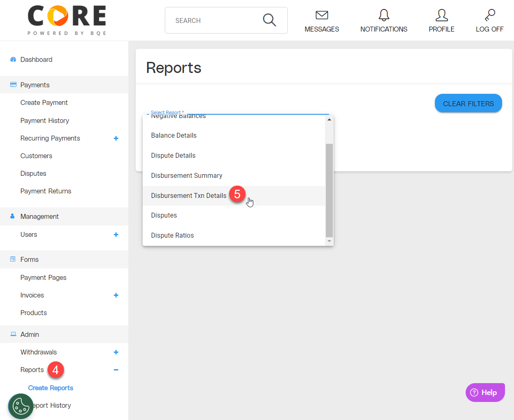Click the Dashboard gauge icon
Image resolution: width=514 pixels, height=420 pixels.
pos(12,59)
